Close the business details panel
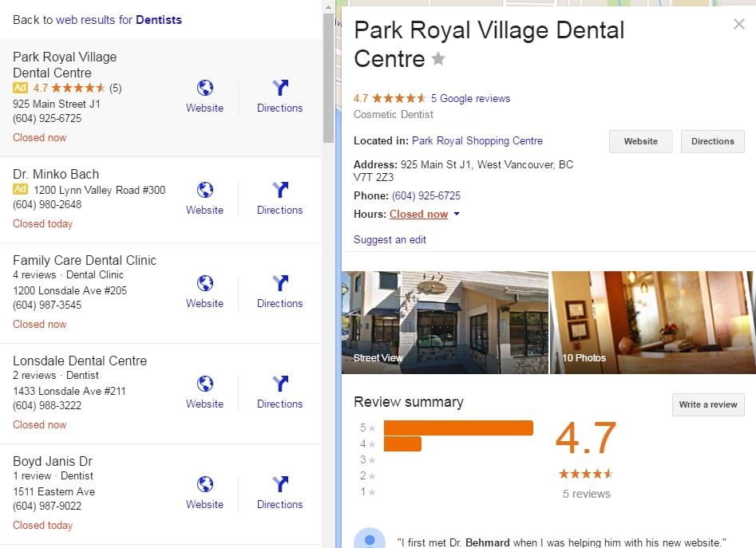756x548 pixels. [738, 24]
